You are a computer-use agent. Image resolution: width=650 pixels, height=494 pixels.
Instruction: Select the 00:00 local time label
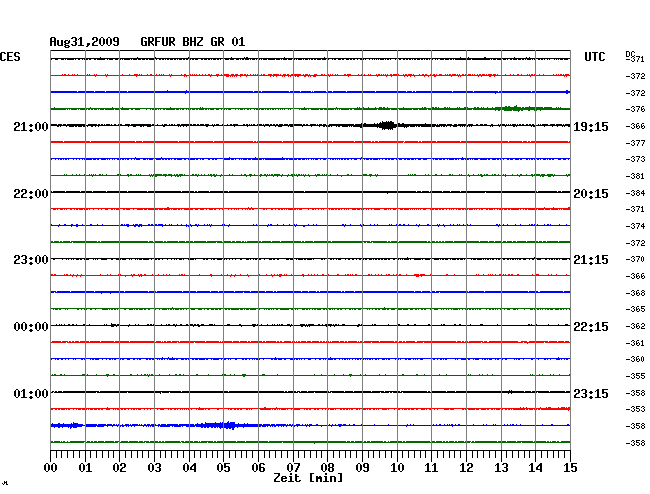point(31,327)
